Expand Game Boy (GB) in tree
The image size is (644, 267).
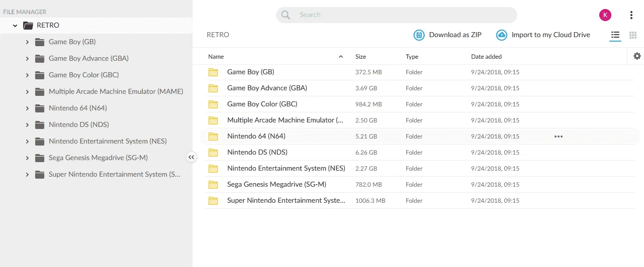point(28,42)
